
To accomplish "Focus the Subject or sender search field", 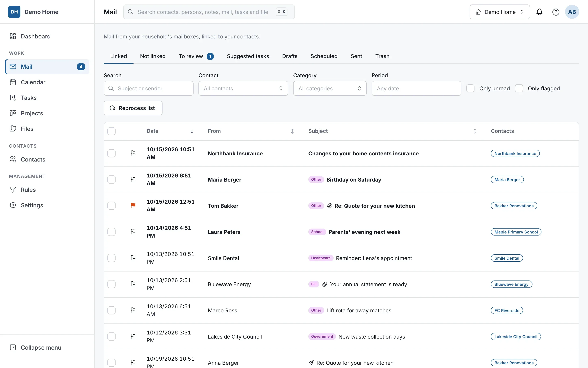I will (148, 88).
